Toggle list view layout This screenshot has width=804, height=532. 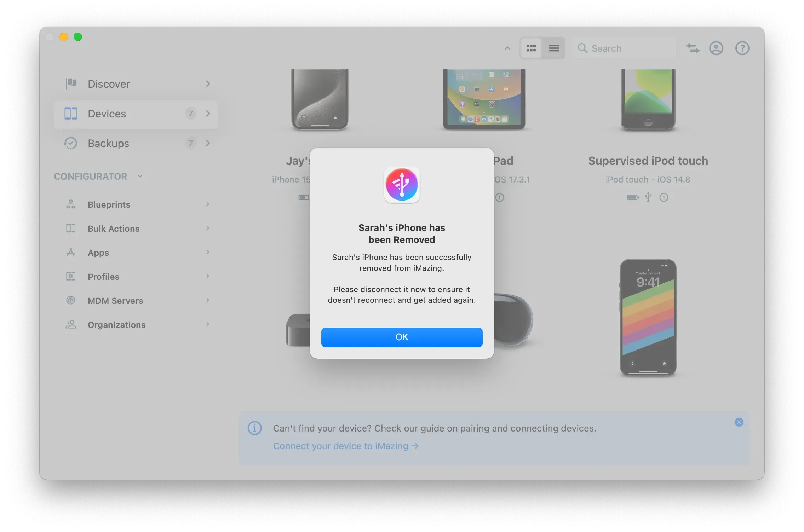[x=554, y=48]
